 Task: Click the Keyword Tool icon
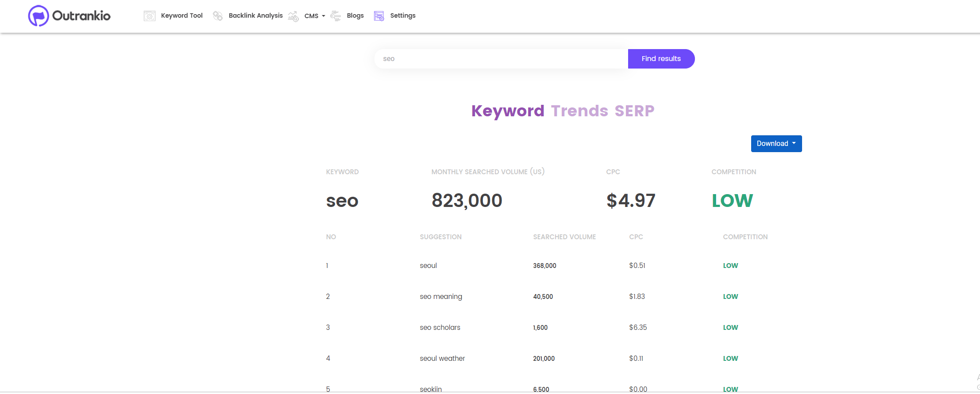coord(150,16)
